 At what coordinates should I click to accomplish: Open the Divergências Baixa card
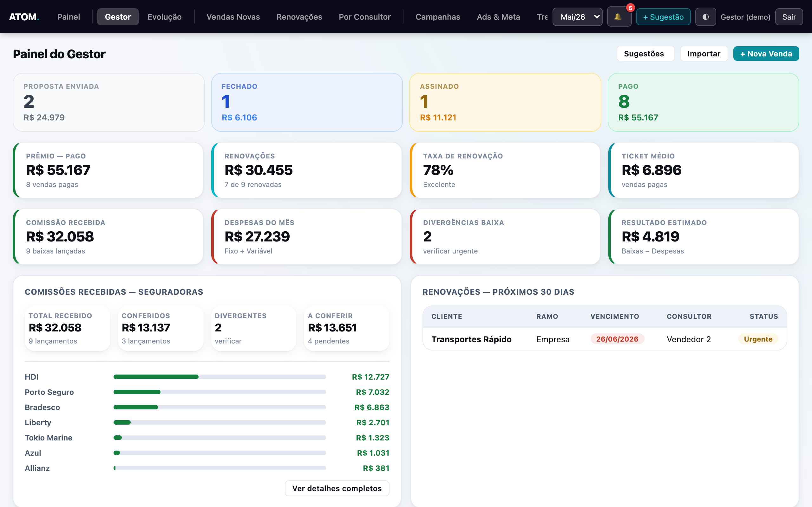point(505,237)
